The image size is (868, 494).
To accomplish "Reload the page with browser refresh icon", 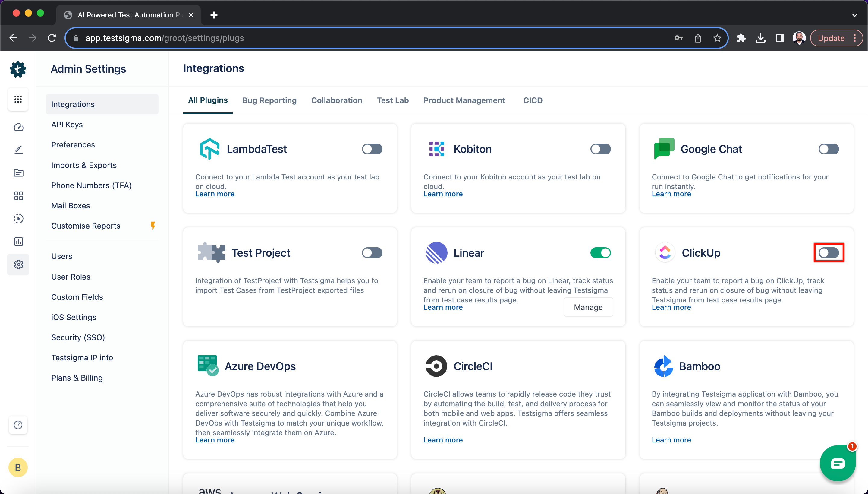I will tap(52, 38).
